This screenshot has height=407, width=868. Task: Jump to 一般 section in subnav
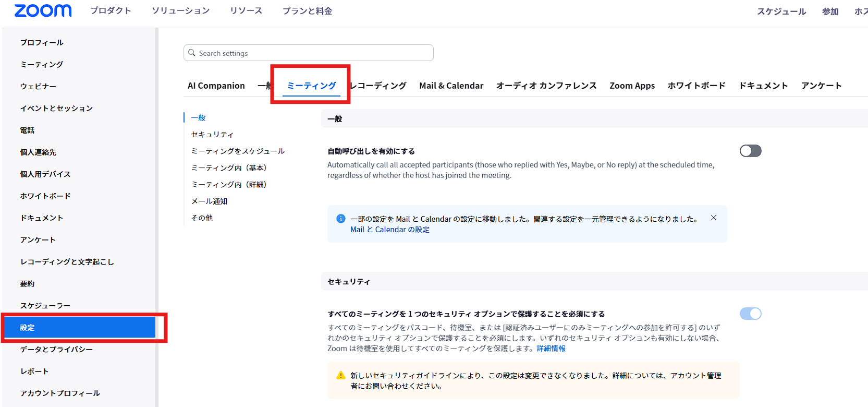point(199,118)
